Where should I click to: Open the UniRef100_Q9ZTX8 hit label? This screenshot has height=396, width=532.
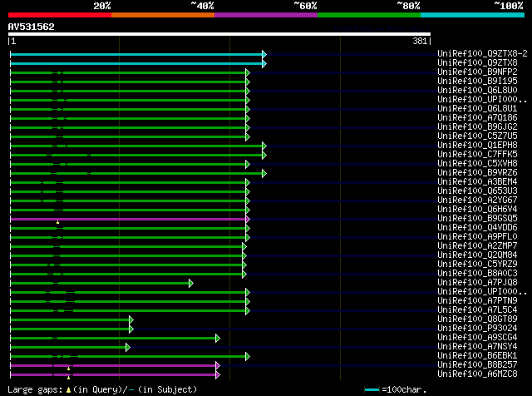(x=477, y=62)
